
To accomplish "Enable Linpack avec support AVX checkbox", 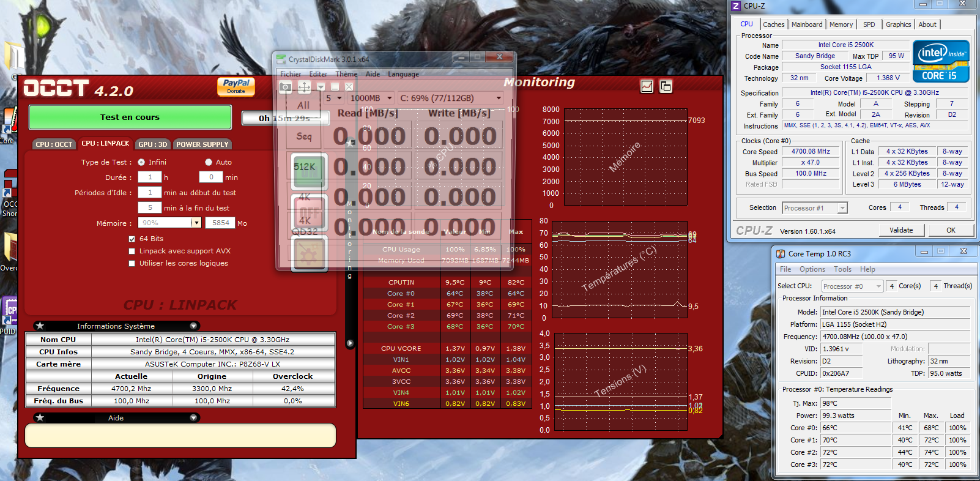I will click(x=132, y=251).
